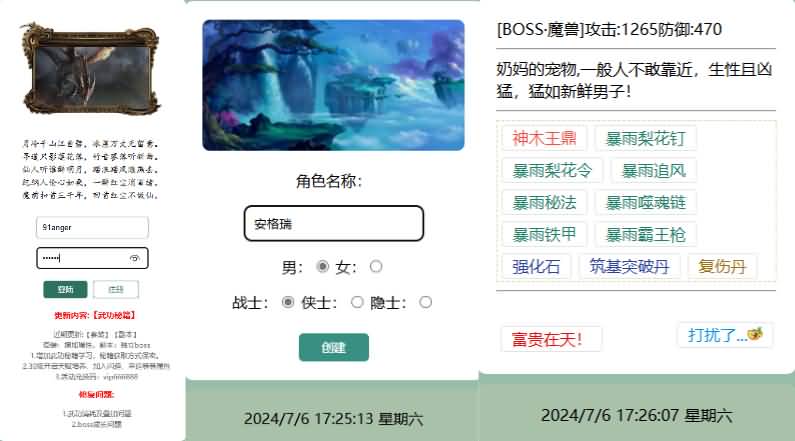The width and height of the screenshot is (795, 441).
Task: Click the green 创建 button
Action: coord(334,347)
